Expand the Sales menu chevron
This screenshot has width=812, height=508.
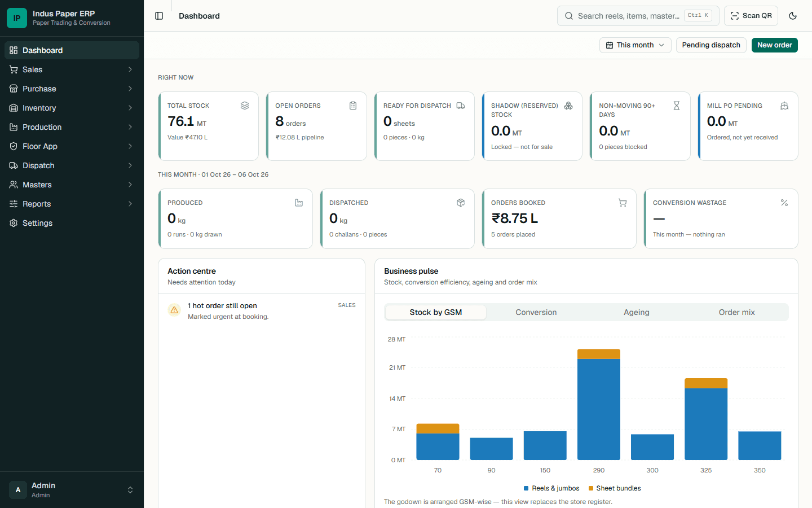pos(130,69)
